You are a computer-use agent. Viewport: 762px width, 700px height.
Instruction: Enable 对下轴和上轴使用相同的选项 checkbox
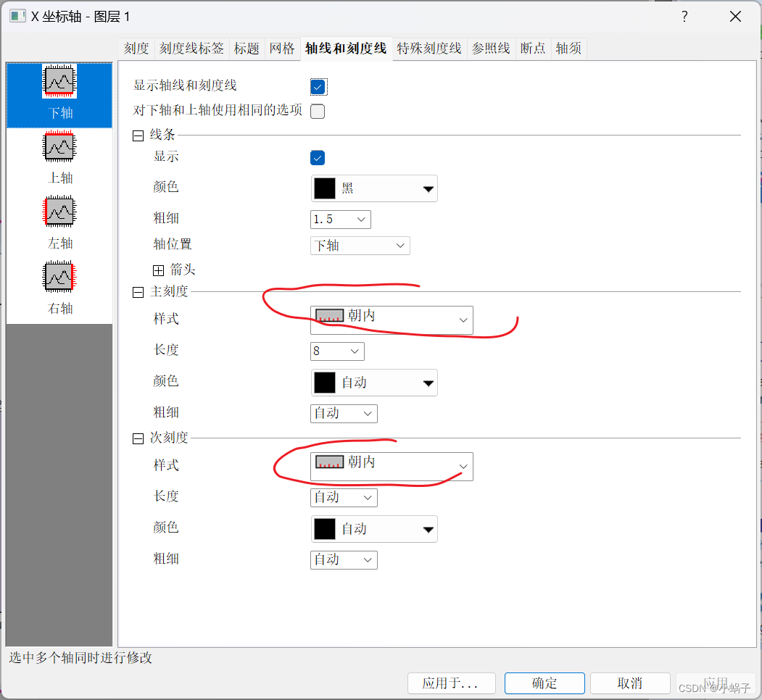pos(318,112)
